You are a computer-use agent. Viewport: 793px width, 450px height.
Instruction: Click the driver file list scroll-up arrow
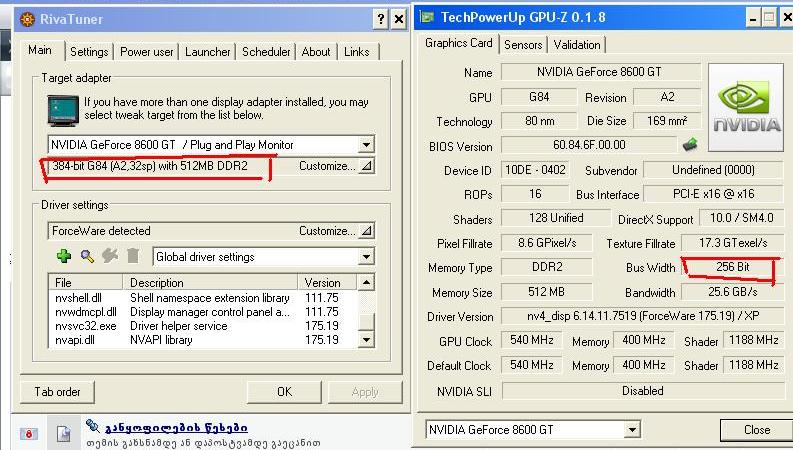pyautogui.click(x=366, y=282)
